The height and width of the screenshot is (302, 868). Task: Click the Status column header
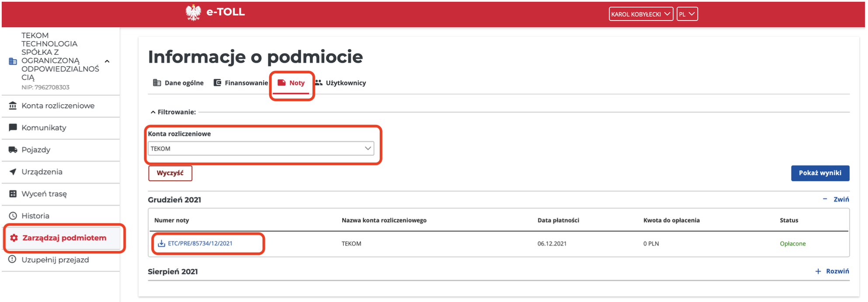[x=789, y=220]
